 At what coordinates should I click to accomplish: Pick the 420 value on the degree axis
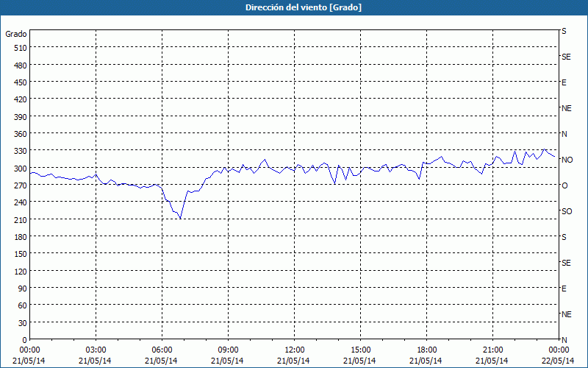[21, 99]
